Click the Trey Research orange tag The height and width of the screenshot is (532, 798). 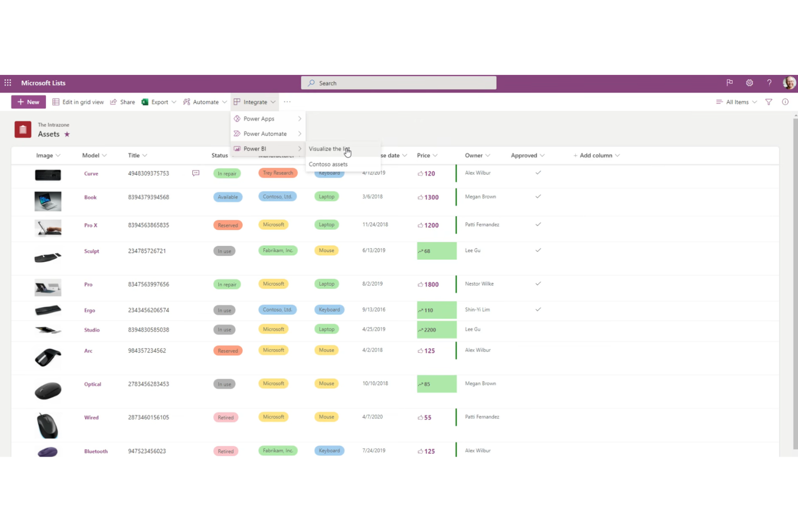[278, 173]
